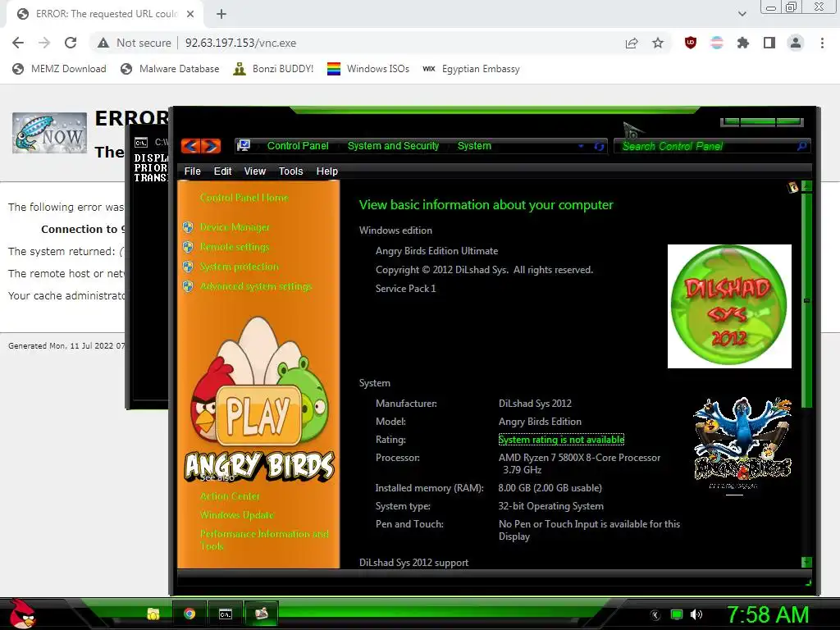Open Malware Database bookmark
Screen dimensions: 840x630
(x=171, y=69)
